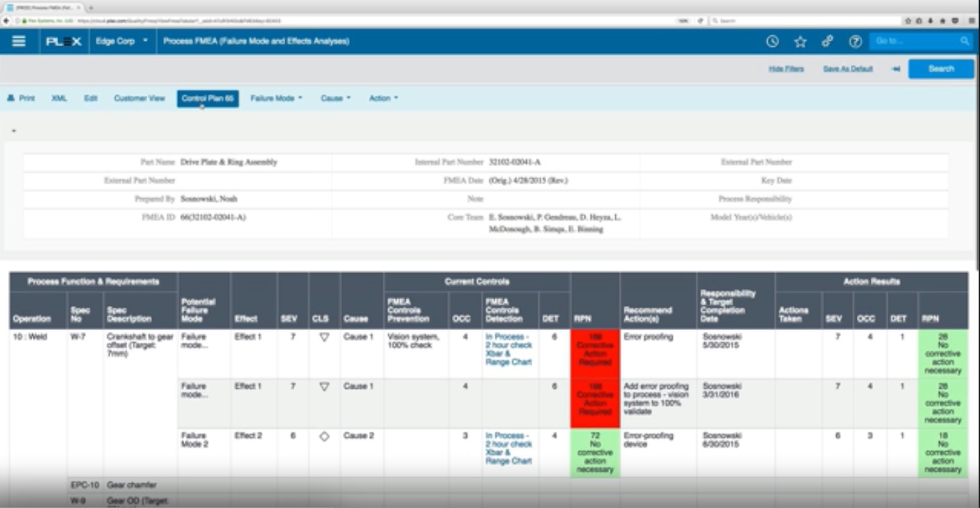The width and height of the screenshot is (980, 508).
Task: Click the Search button
Action: click(940, 68)
